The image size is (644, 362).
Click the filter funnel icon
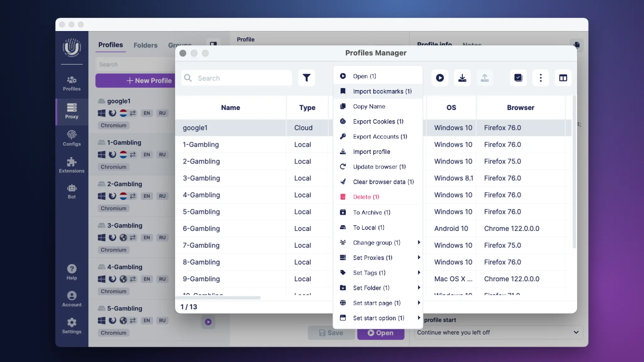click(x=306, y=78)
